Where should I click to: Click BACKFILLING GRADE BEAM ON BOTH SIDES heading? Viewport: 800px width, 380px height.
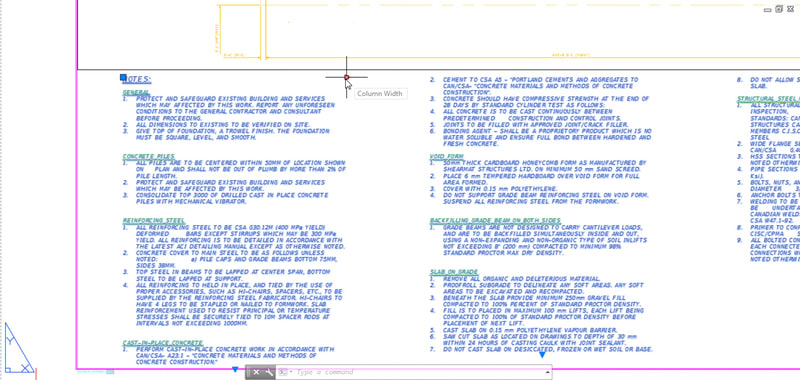[x=495, y=221]
